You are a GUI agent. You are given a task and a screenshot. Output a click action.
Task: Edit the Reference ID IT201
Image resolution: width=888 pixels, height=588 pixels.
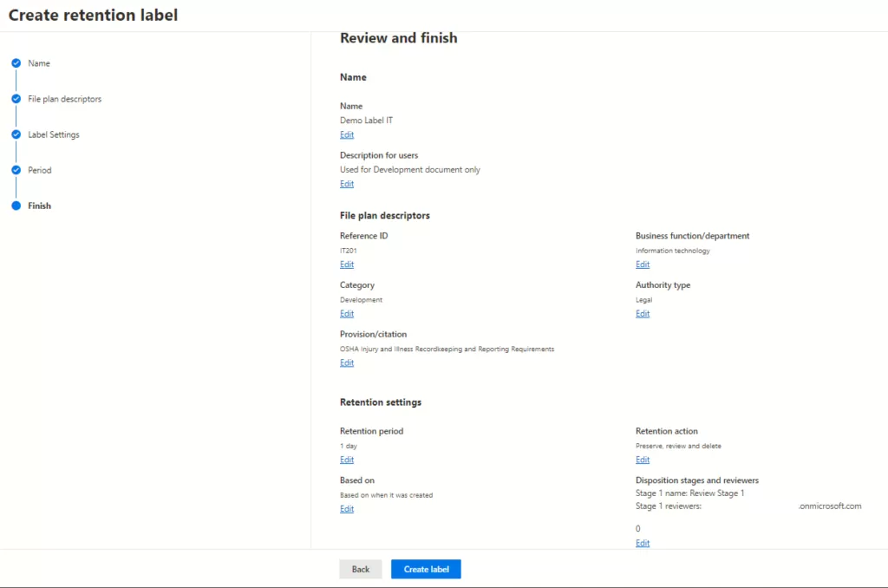[x=347, y=265]
